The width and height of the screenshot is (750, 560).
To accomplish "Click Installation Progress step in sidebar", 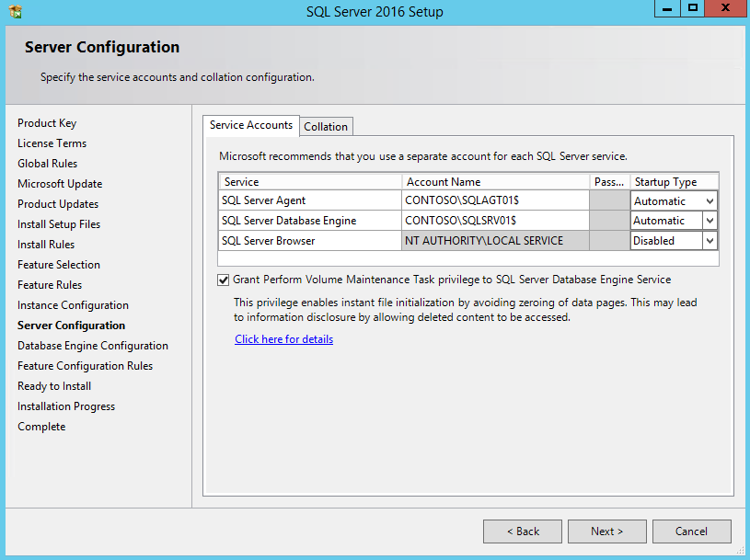I will pyautogui.click(x=66, y=406).
